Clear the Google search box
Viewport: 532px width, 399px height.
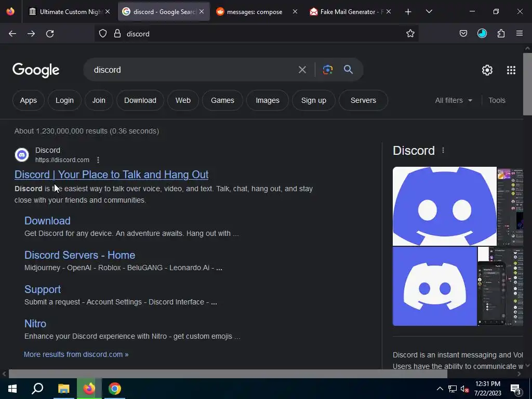302,70
